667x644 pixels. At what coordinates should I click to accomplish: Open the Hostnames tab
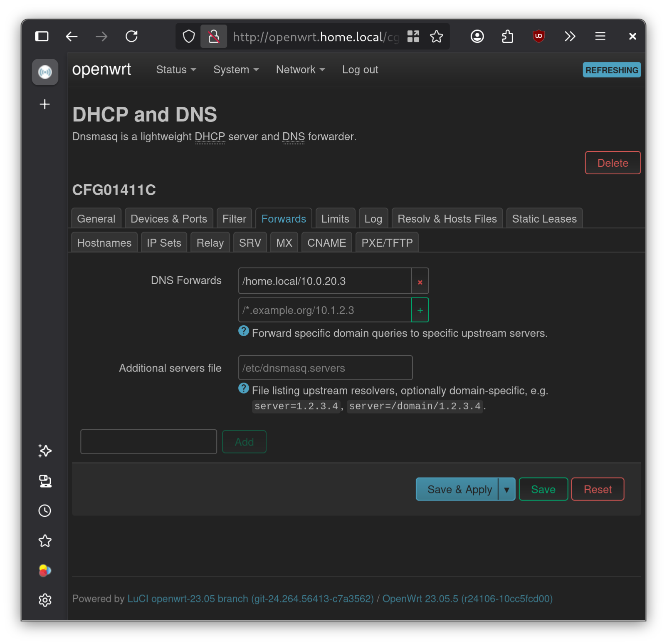tap(104, 243)
